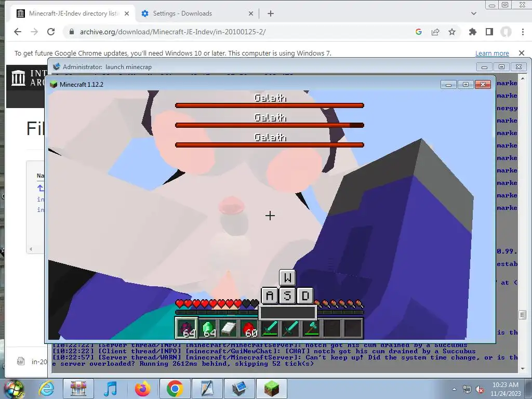Share this page via Chrome share icon
This screenshot has height=399, width=532.
(x=435, y=32)
